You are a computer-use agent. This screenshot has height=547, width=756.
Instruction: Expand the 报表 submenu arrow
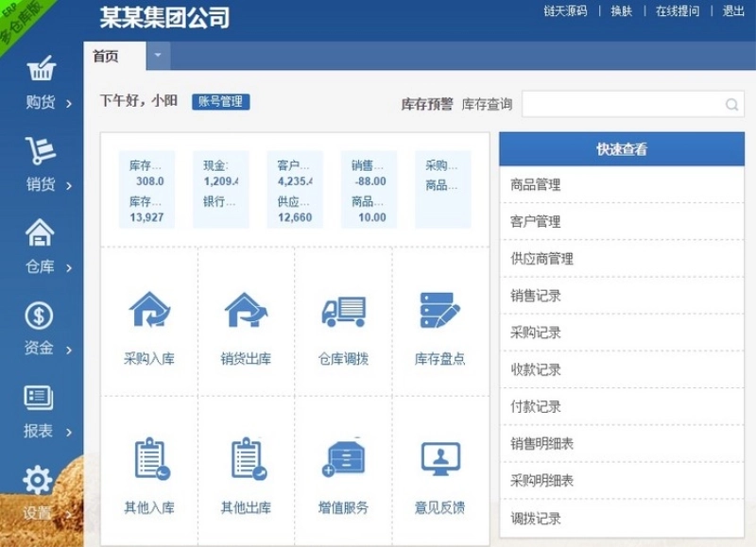tap(68, 433)
